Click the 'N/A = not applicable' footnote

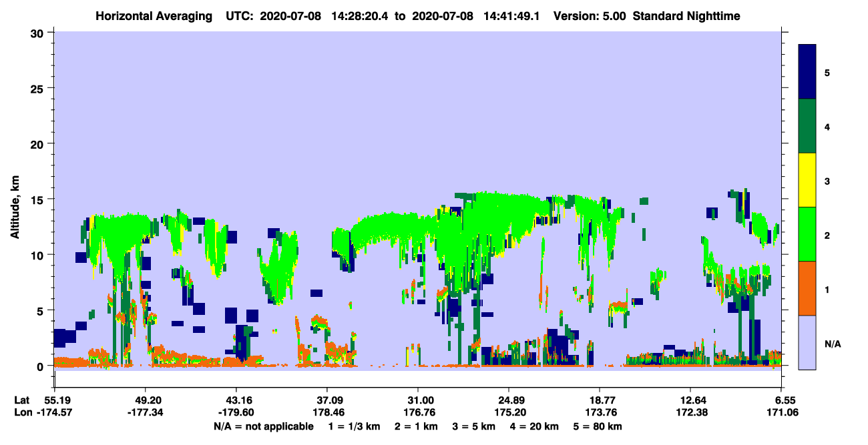[263, 426]
